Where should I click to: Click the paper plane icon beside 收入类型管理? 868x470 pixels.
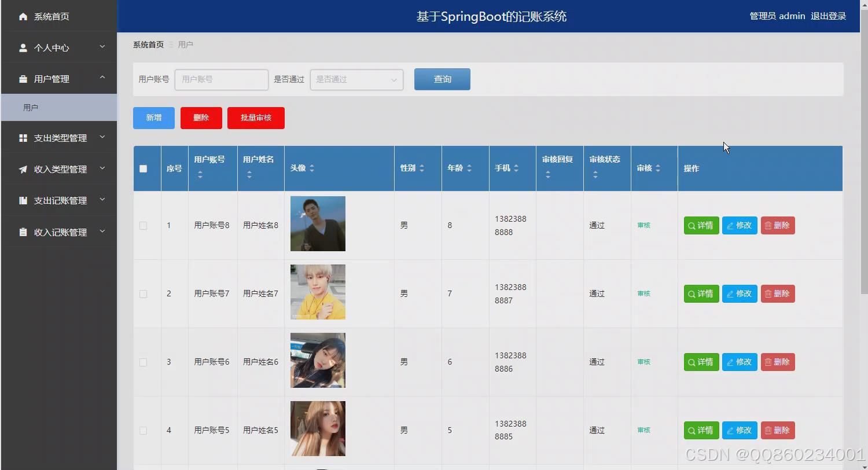pos(23,169)
